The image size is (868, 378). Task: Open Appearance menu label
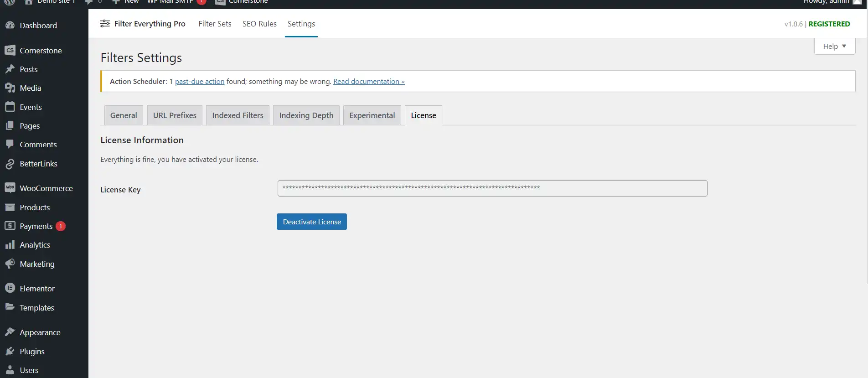pyautogui.click(x=40, y=332)
